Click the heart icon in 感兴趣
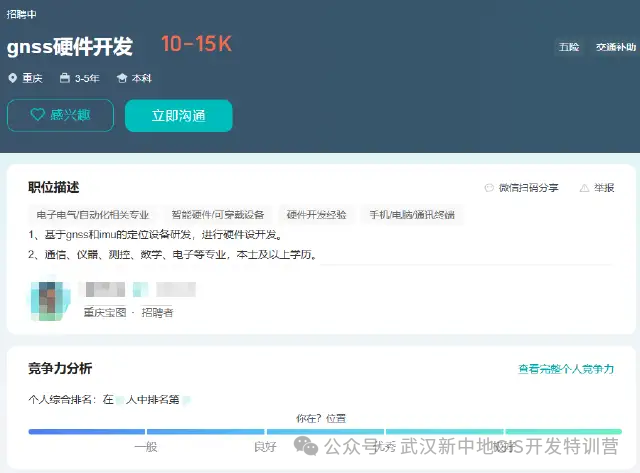The height and width of the screenshot is (473, 640). click(x=38, y=115)
